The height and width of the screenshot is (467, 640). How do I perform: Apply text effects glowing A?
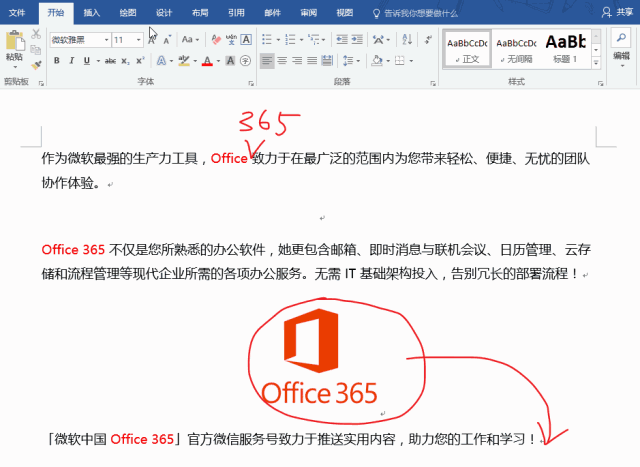tap(162, 61)
